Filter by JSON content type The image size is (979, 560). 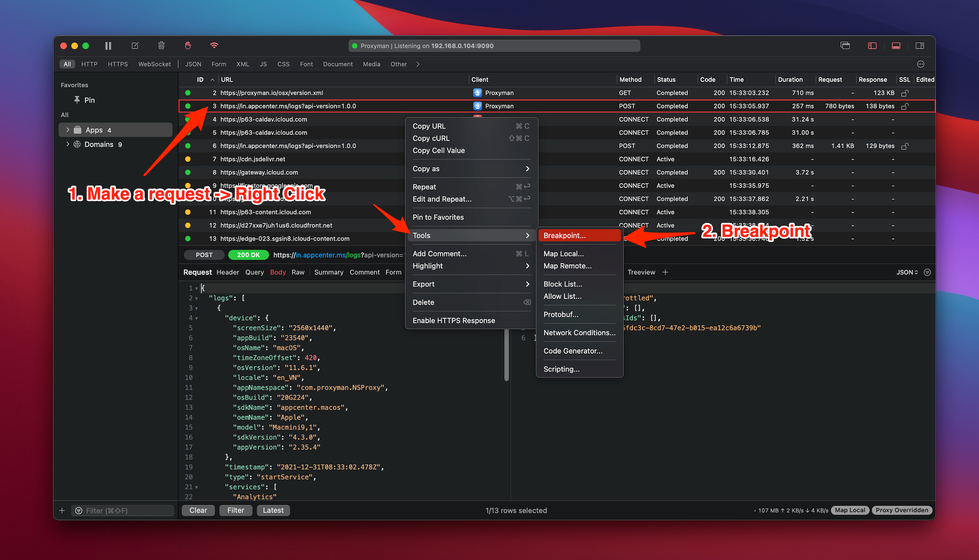(193, 64)
